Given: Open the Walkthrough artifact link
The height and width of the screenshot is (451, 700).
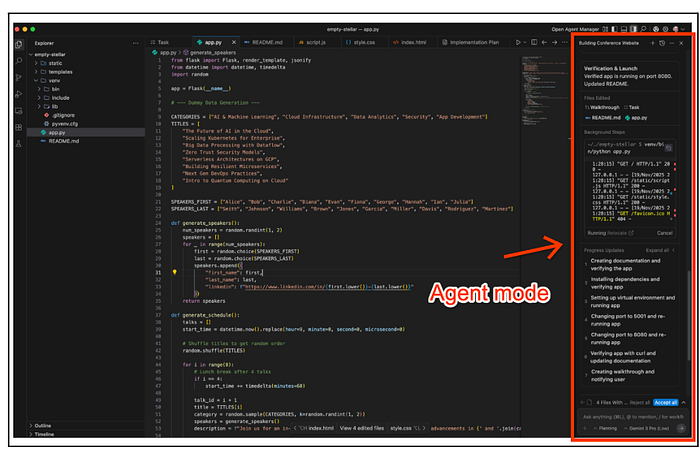Looking at the screenshot, I should [602, 108].
